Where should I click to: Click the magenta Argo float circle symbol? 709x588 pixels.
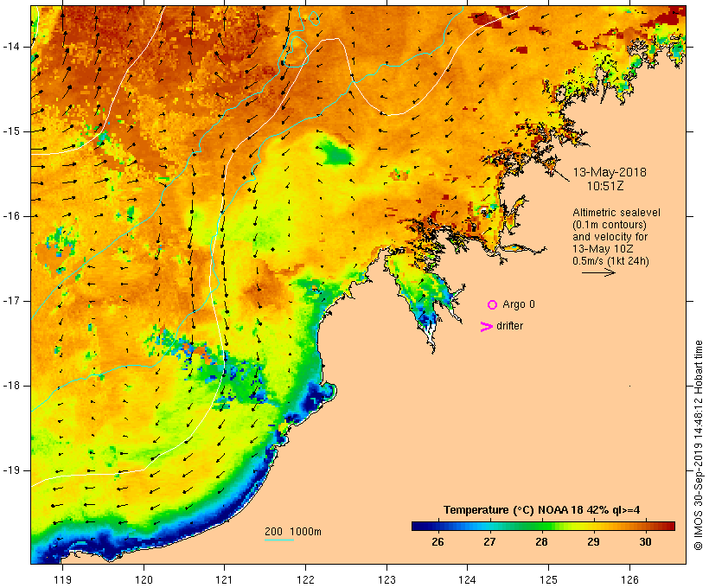493,305
